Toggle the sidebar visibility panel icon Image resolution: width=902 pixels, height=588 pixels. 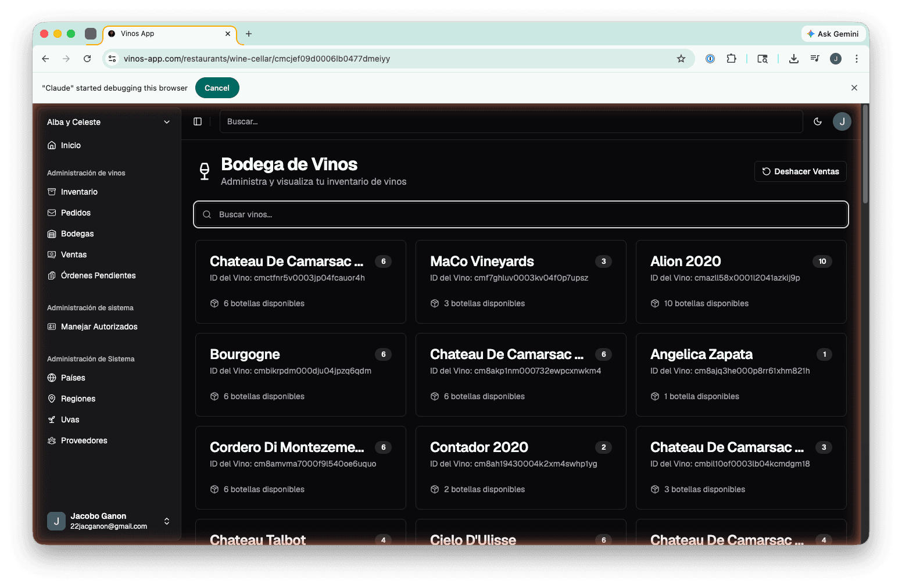pos(198,121)
